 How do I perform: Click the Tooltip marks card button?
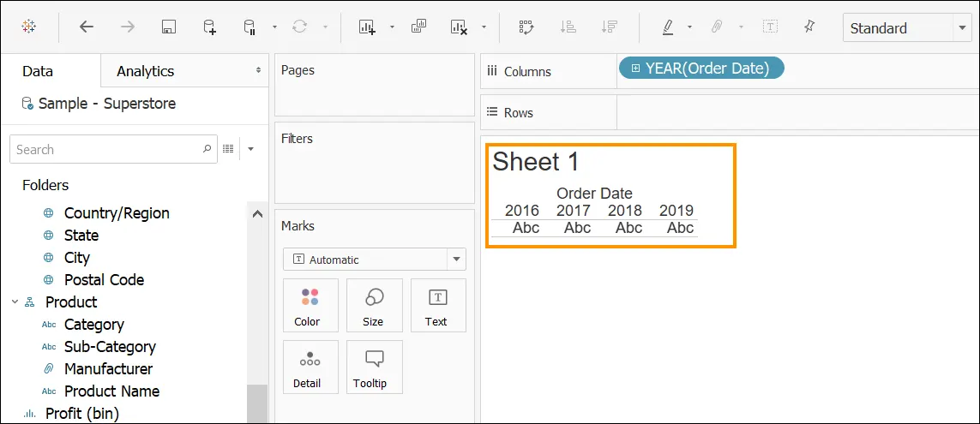(375, 367)
